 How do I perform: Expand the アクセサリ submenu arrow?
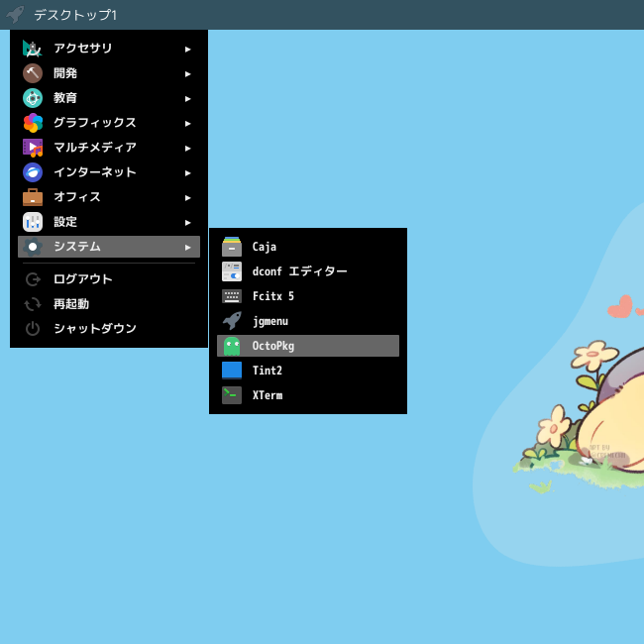coord(187,50)
